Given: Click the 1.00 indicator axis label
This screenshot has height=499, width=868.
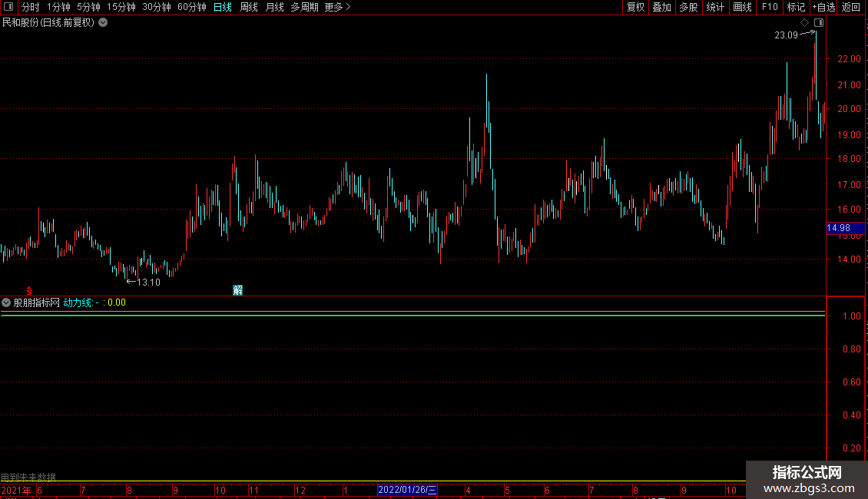Looking at the screenshot, I should coord(851,316).
